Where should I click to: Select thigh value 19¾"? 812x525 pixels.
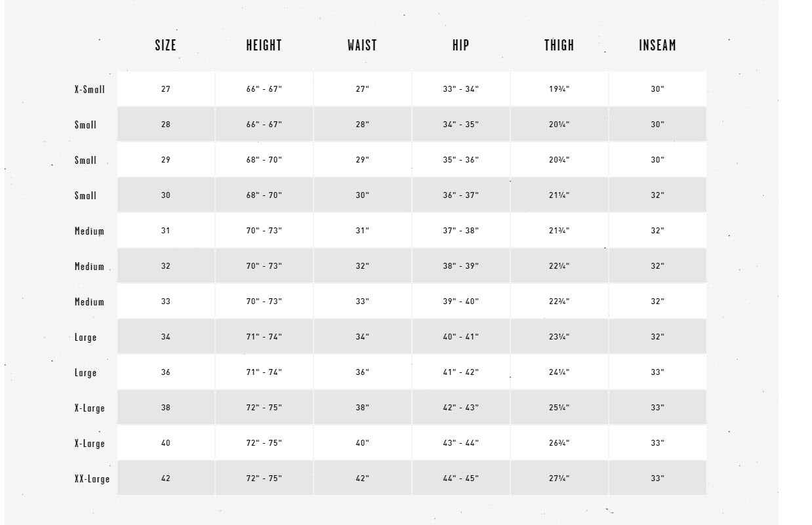(x=559, y=89)
